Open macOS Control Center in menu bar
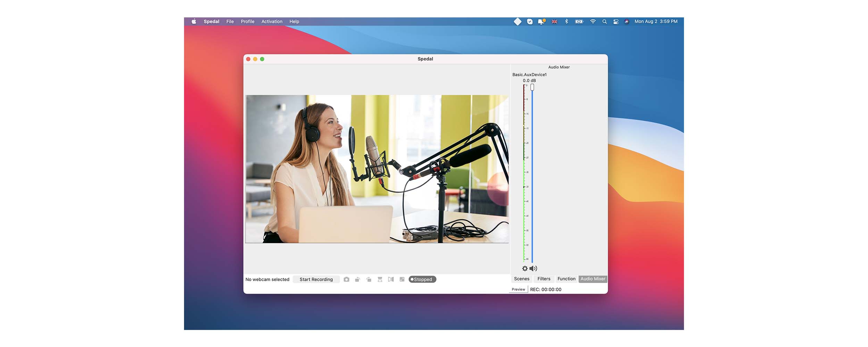The height and width of the screenshot is (347, 868). (616, 22)
